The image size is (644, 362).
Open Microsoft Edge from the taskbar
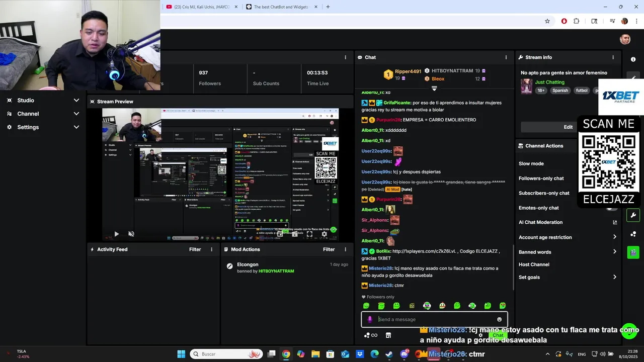click(374, 354)
